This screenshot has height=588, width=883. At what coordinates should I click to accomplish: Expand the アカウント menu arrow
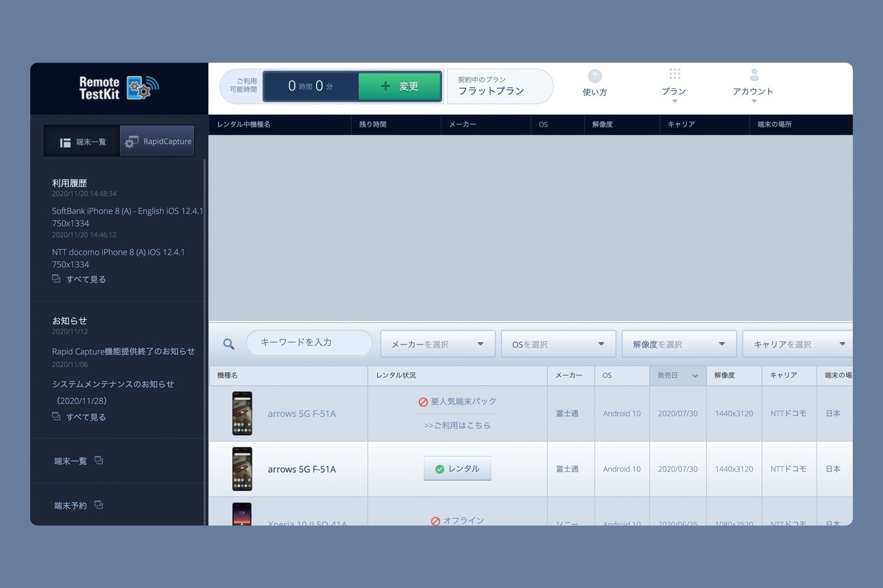pyautogui.click(x=754, y=101)
